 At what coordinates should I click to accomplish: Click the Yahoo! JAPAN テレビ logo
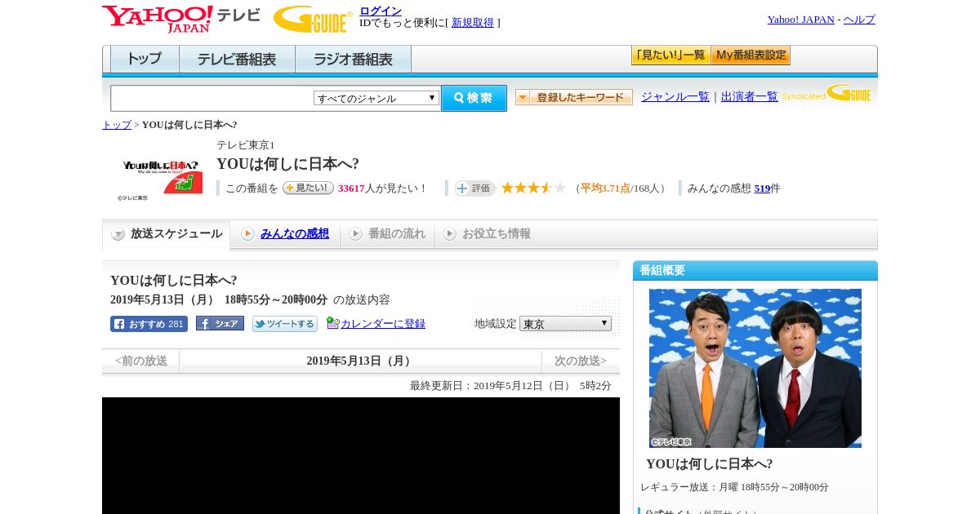(x=181, y=19)
